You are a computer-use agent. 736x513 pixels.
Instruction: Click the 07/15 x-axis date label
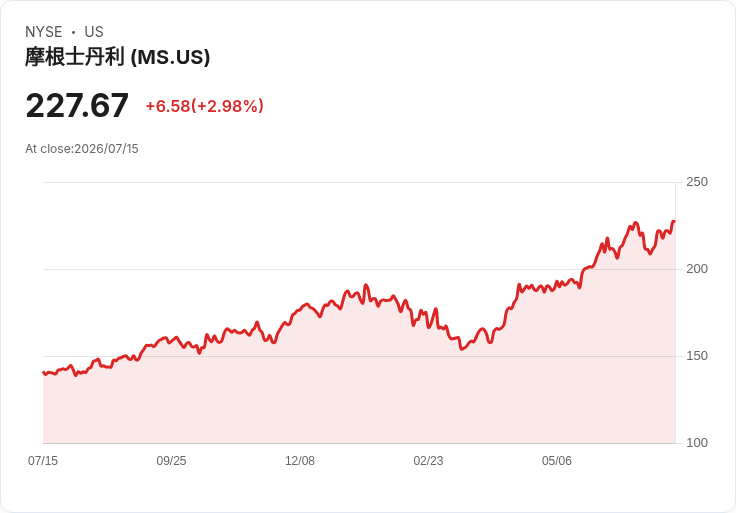[43, 460]
